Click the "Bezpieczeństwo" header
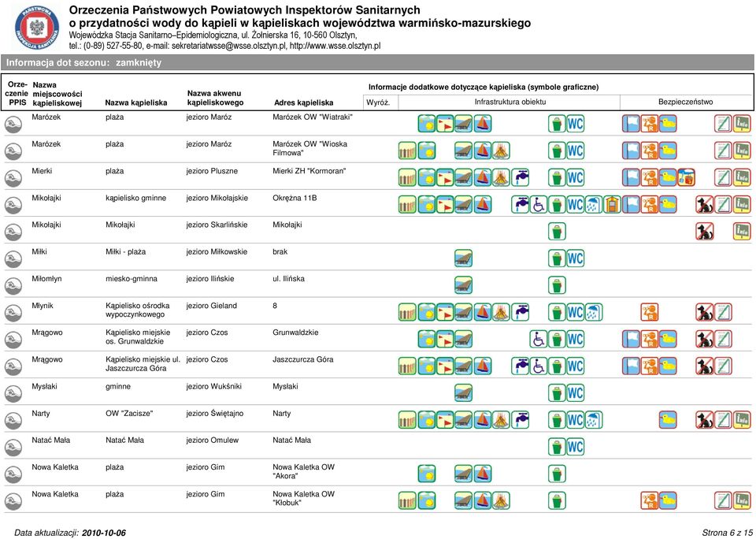This screenshot has width=756, height=539. [686, 102]
